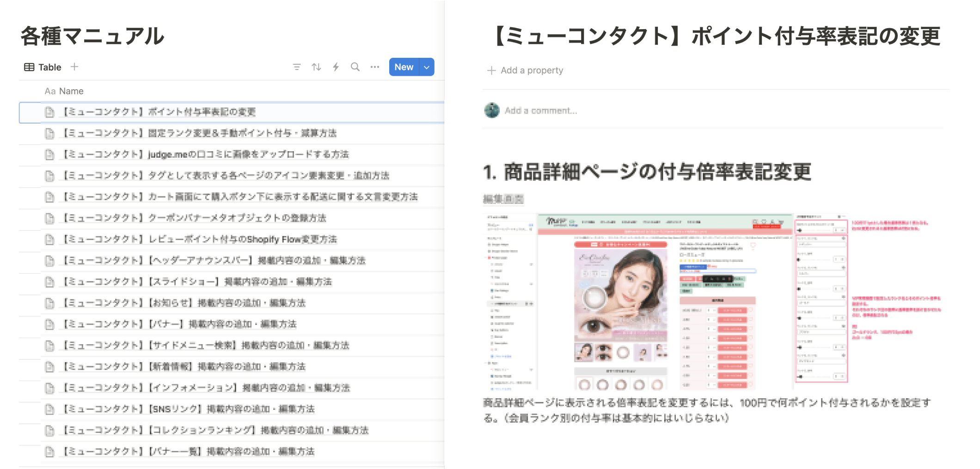980x469 pixels.
Task: Click the user avatar beside comment field
Action: pyautogui.click(x=492, y=110)
